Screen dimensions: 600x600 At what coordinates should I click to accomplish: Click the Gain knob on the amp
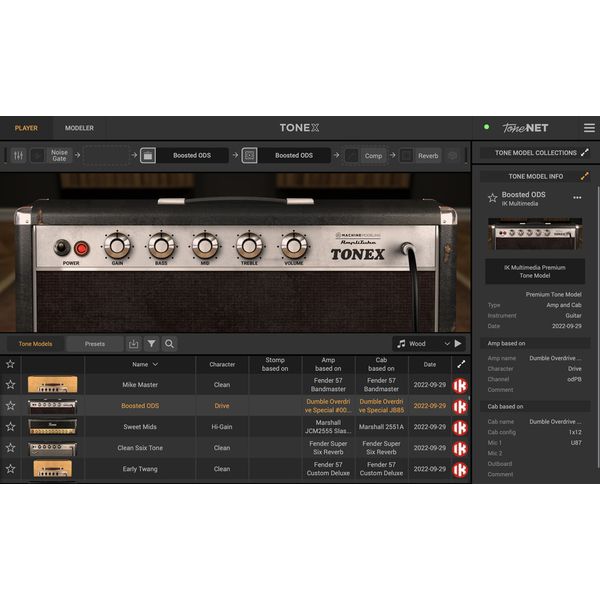tap(118, 246)
